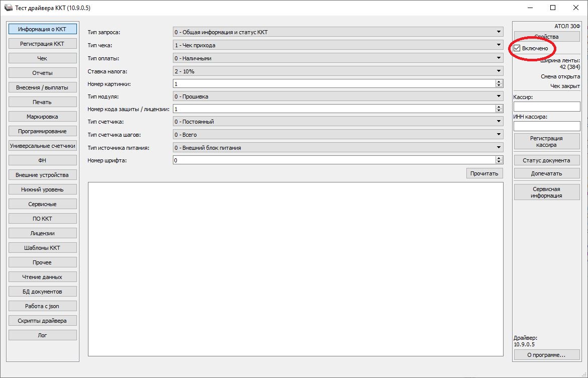Open the О программе... dialog
Image resolution: width=588 pixels, height=378 pixels.
[x=546, y=355]
